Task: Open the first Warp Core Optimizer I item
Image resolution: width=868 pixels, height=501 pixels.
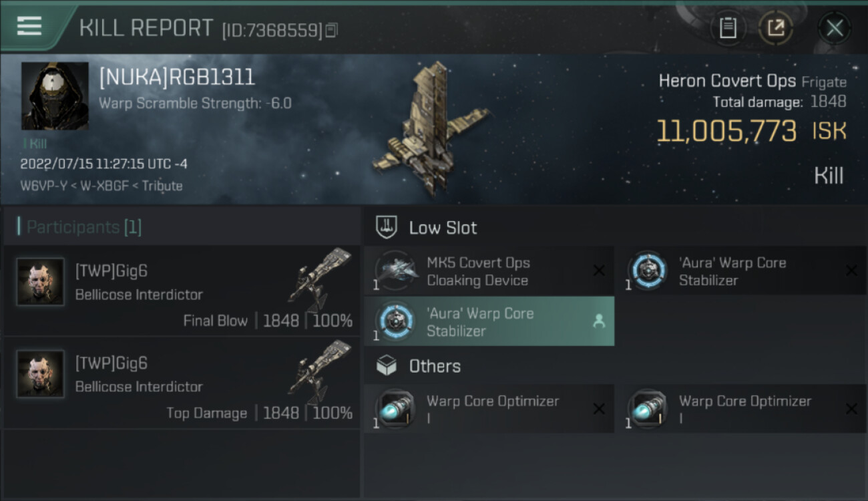Action: pos(489,409)
